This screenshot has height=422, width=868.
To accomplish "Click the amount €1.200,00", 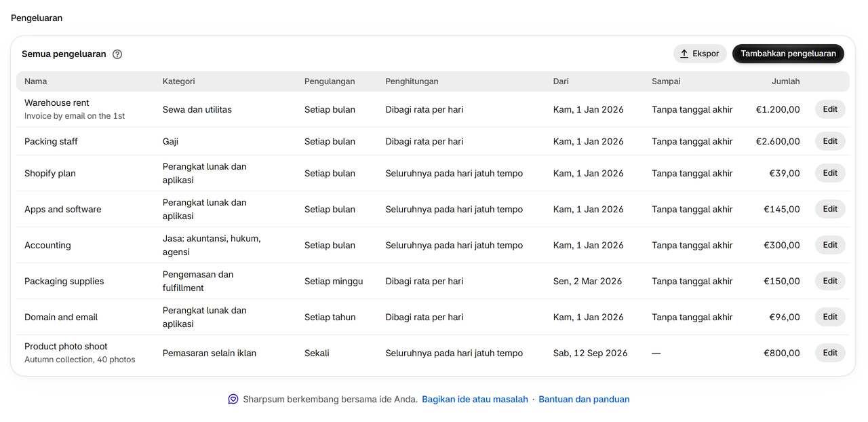I will click(x=778, y=110).
